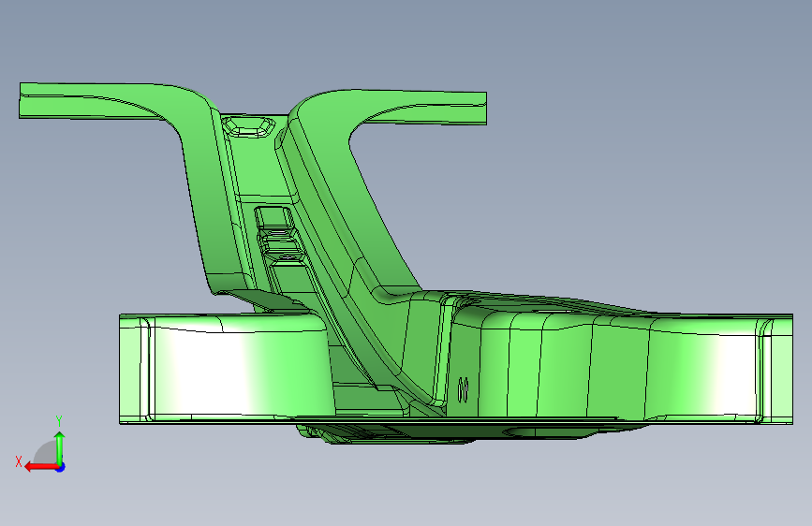Click the red X axis arrow
Screen dimensions: 812x526
pyautogui.click(x=42, y=467)
